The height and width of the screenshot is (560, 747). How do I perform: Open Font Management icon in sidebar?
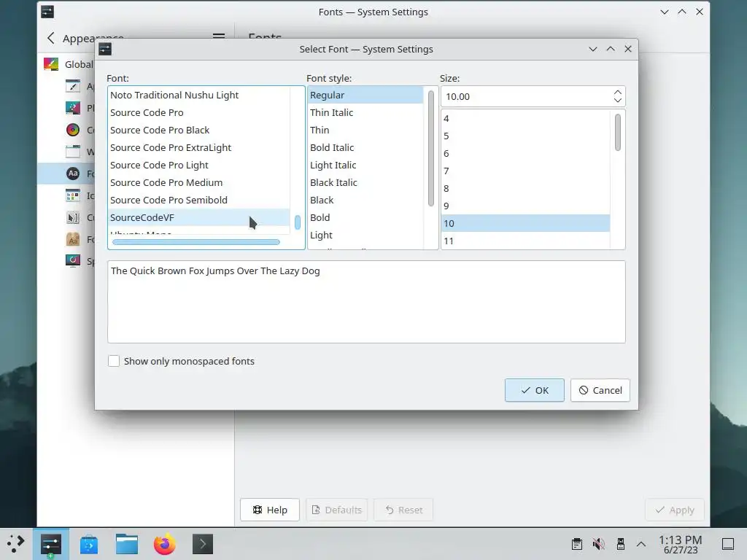click(73, 239)
